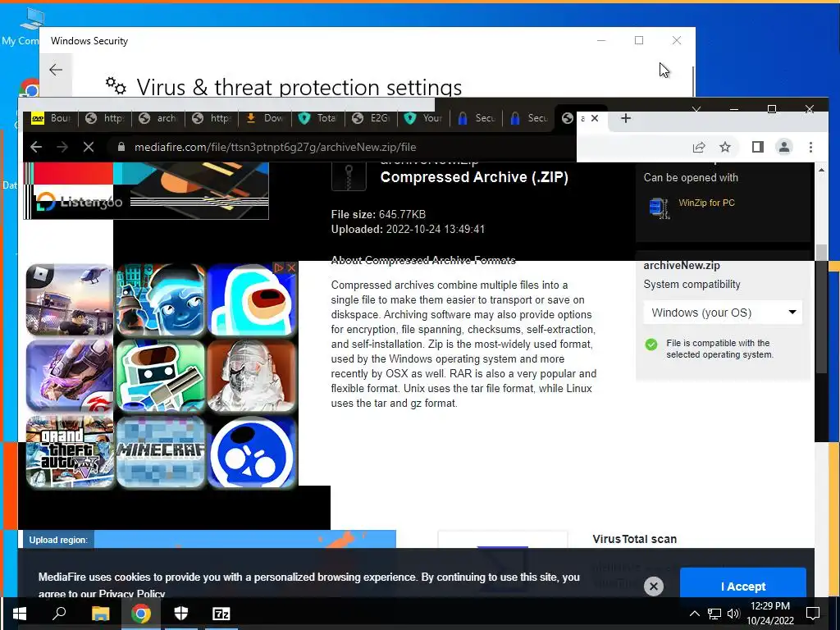
Task: Switch to the first Secu tab
Action: click(x=477, y=118)
